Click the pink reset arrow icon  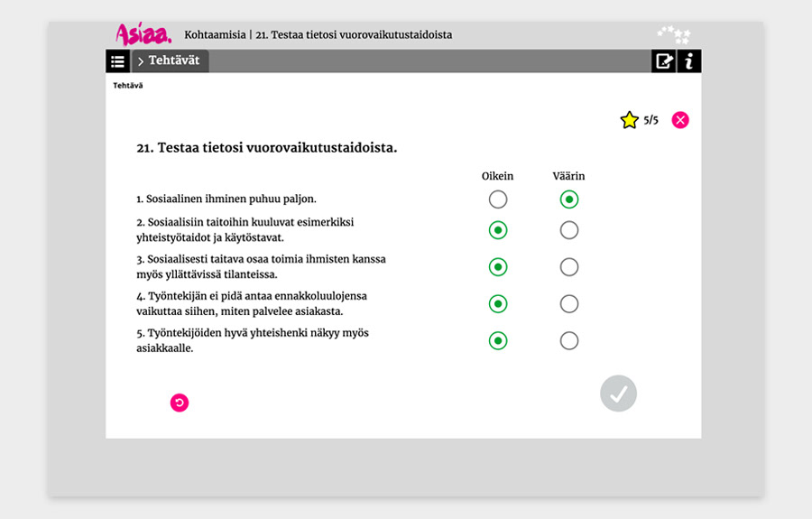point(180,403)
